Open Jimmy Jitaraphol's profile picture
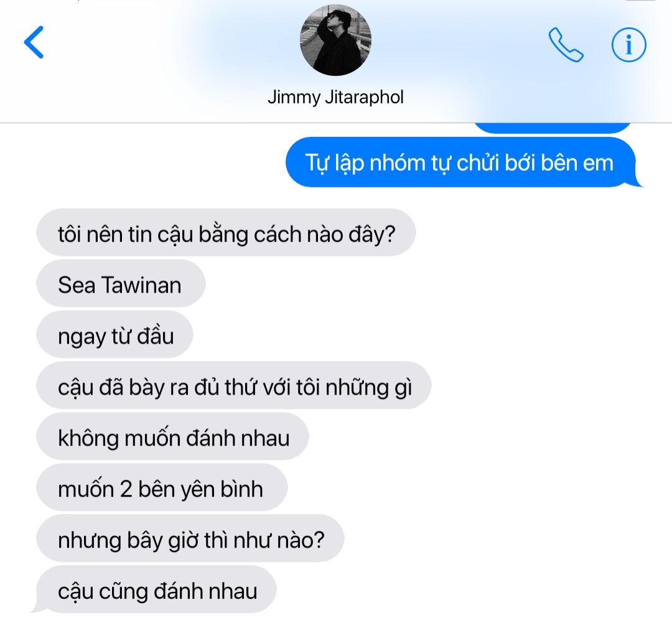Viewport: 672px width, 633px height. (x=335, y=40)
